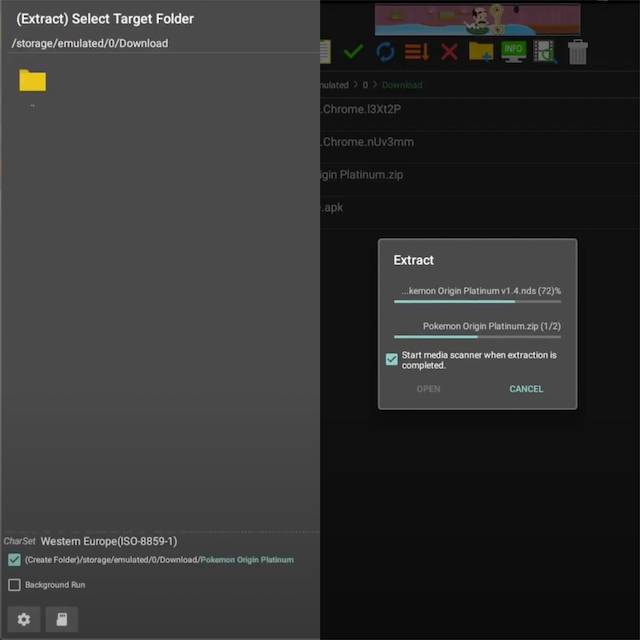Click the Pokemon Origin Platinum folder name
640x640 pixels.
pyautogui.click(x=247, y=560)
